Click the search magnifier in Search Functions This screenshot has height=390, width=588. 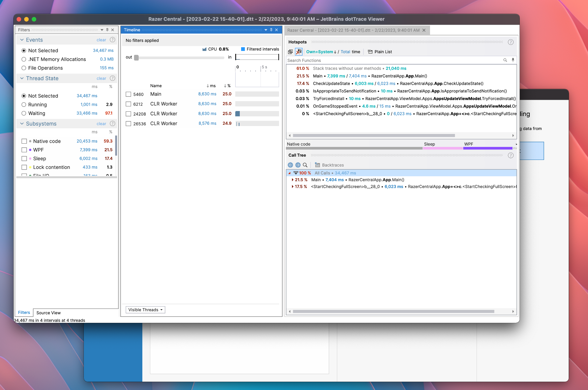coord(505,60)
